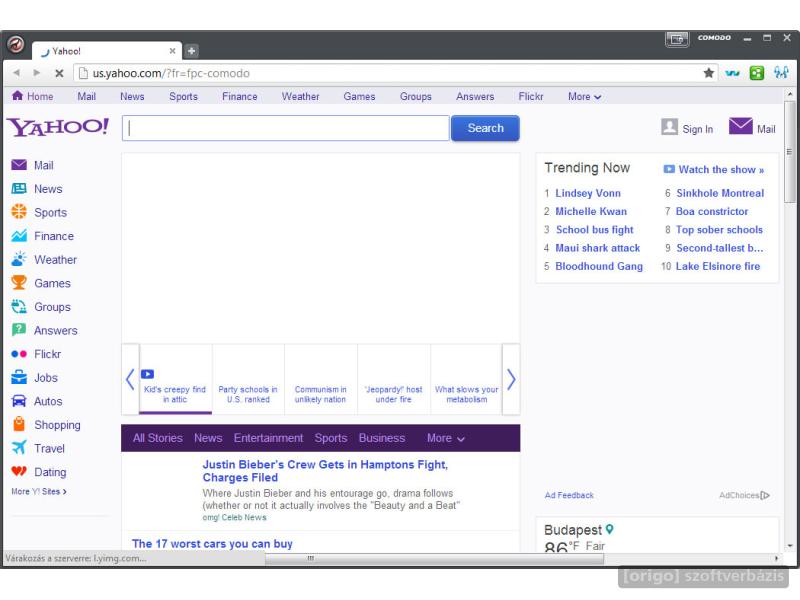
Task: Click the sidebar Flickr dots icon
Action: point(19,354)
